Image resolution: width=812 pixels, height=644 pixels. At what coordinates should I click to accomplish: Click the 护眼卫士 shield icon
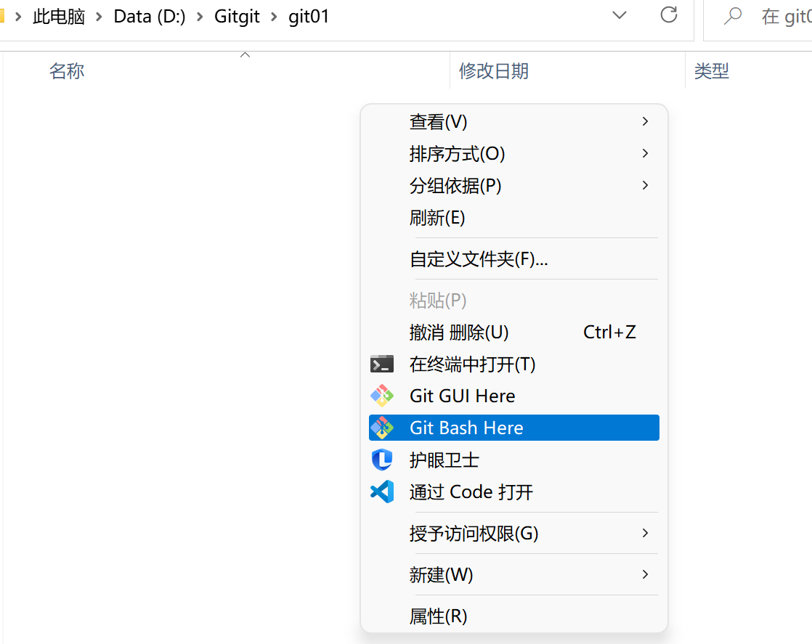coord(381,460)
